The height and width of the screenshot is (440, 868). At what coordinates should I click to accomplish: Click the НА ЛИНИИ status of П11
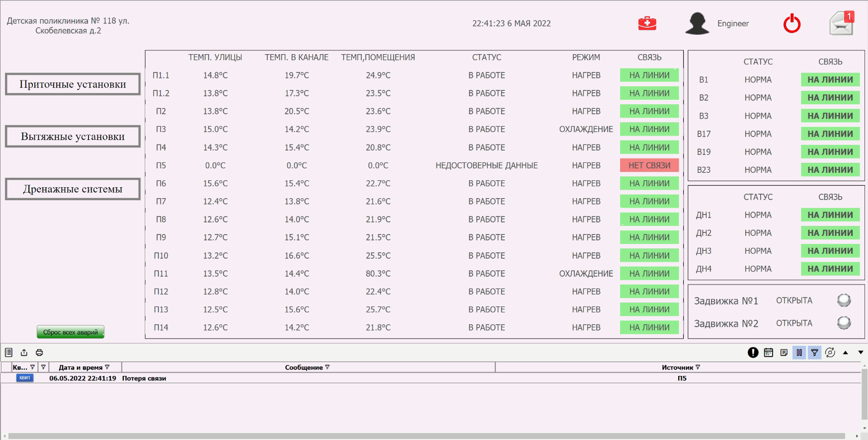coord(649,273)
